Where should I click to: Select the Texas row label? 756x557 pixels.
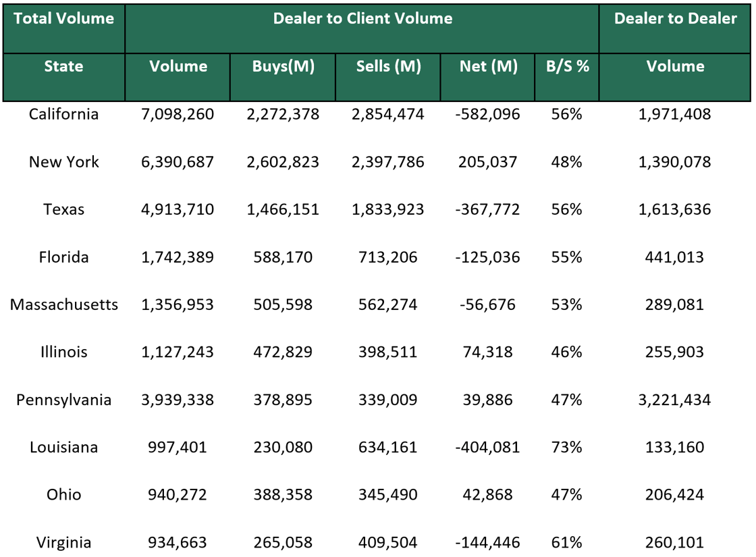click(64, 209)
